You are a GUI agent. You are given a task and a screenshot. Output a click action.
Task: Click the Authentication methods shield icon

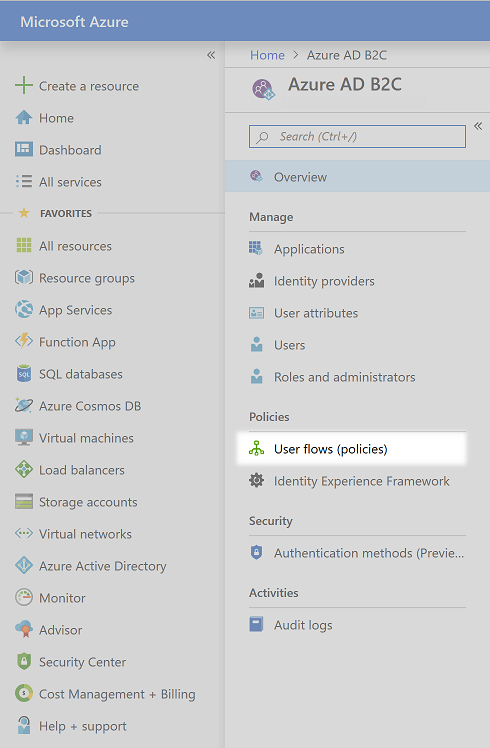(256, 552)
